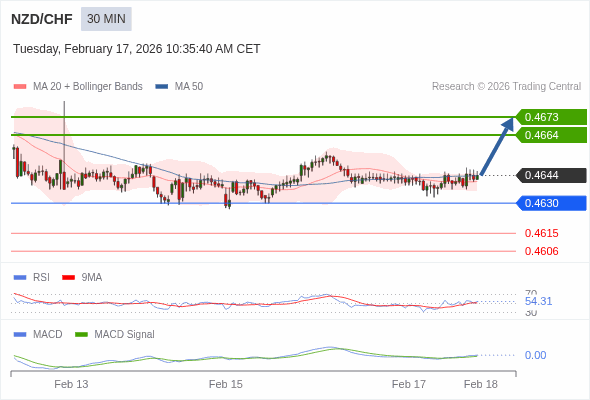Click the MACD Signal legend label
This screenshot has height=400, width=590.
pyautogui.click(x=125, y=335)
